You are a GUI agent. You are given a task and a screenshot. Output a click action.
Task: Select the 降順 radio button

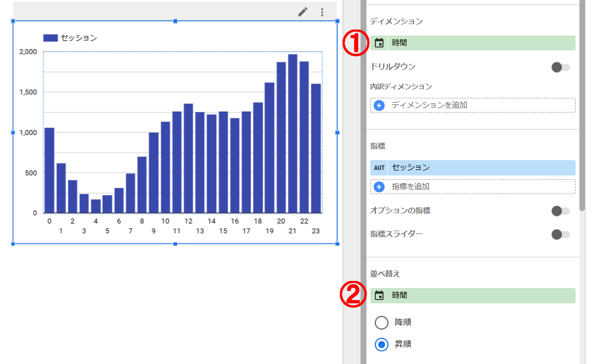point(382,322)
